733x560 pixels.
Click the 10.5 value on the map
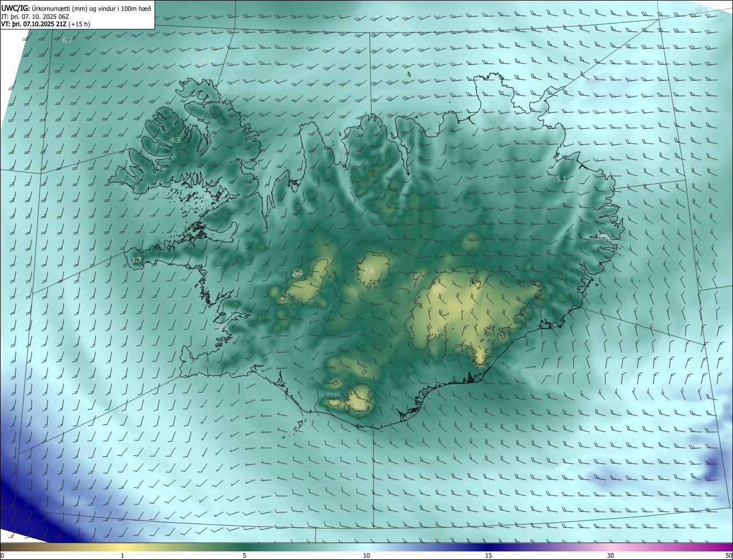click(x=701, y=11)
